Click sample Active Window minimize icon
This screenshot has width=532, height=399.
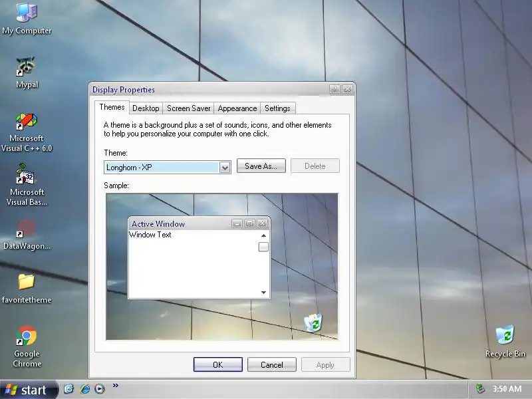[237, 223]
